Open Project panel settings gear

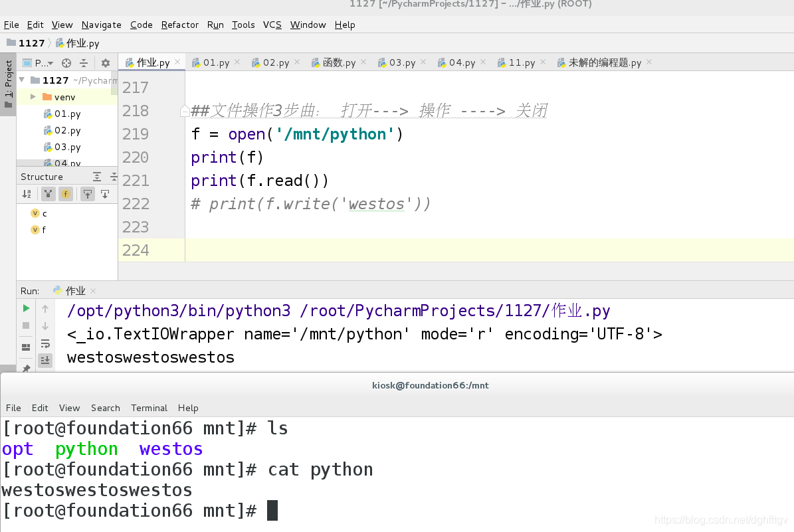[x=106, y=63]
